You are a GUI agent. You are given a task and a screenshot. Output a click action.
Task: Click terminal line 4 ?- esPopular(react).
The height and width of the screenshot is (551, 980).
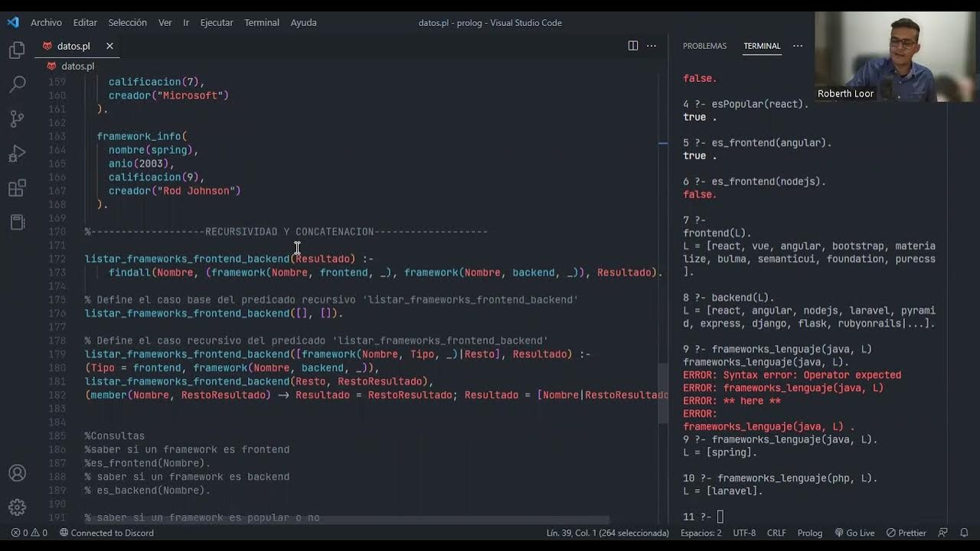[746, 104]
